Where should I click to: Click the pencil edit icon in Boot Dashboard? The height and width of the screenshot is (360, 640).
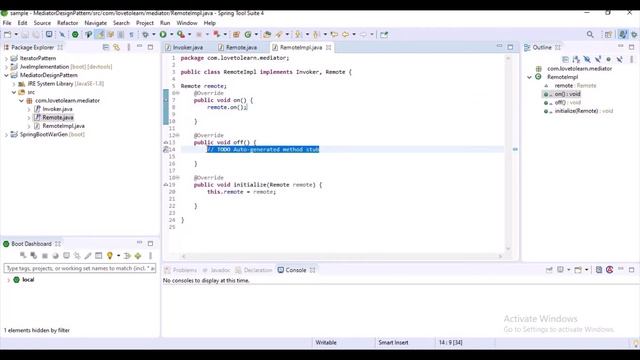pyautogui.click(x=88, y=256)
